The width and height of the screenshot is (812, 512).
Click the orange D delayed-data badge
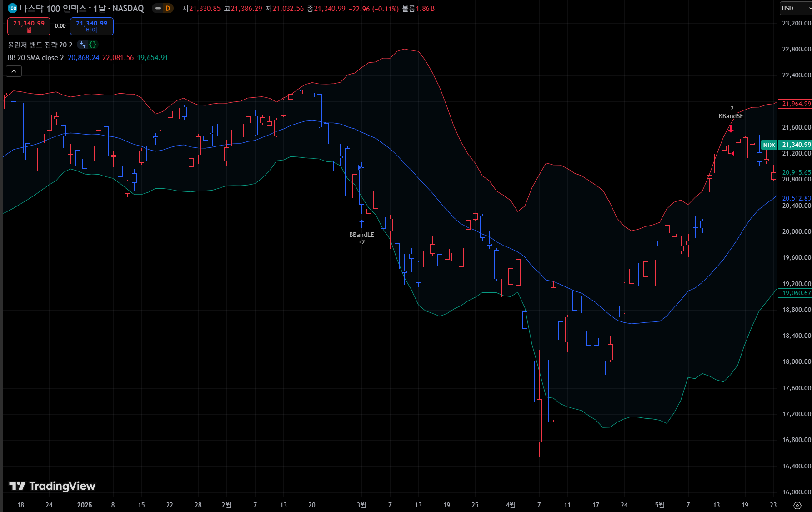click(168, 8)
